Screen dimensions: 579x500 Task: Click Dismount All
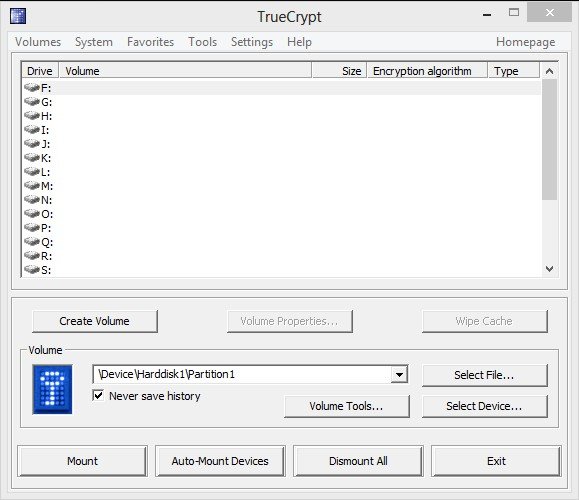pos(358,461)
